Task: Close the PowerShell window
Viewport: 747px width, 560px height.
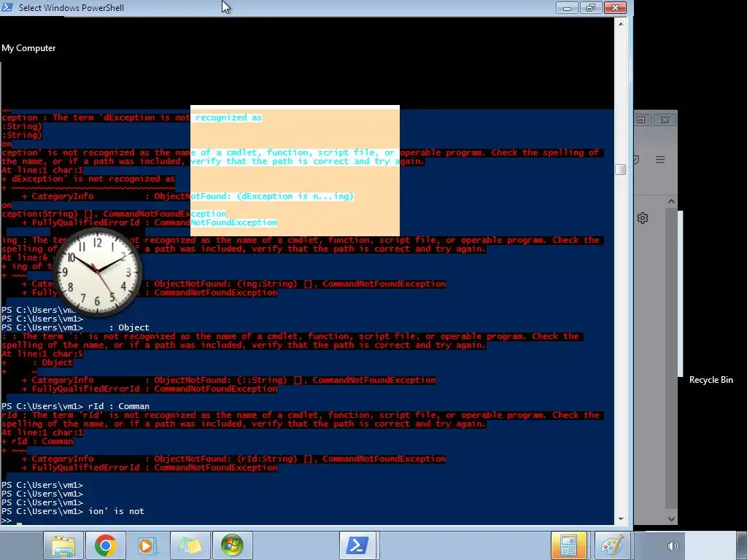Action: [615, 8]
